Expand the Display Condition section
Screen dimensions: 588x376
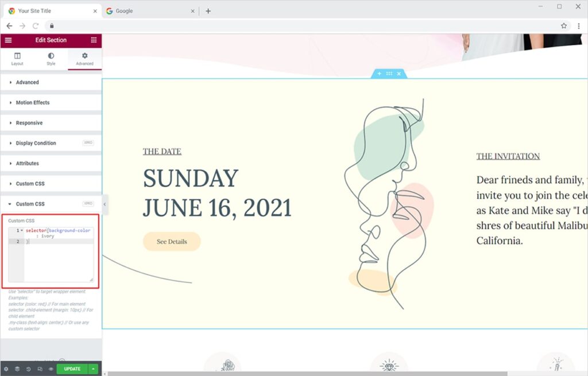pyautogui.click(x=36, y=143)
